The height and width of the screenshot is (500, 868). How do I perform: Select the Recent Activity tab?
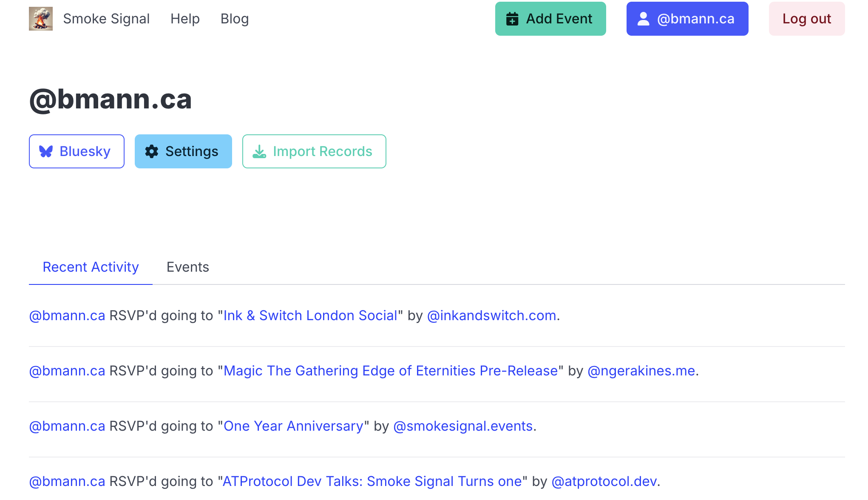[x=91, y=267]
